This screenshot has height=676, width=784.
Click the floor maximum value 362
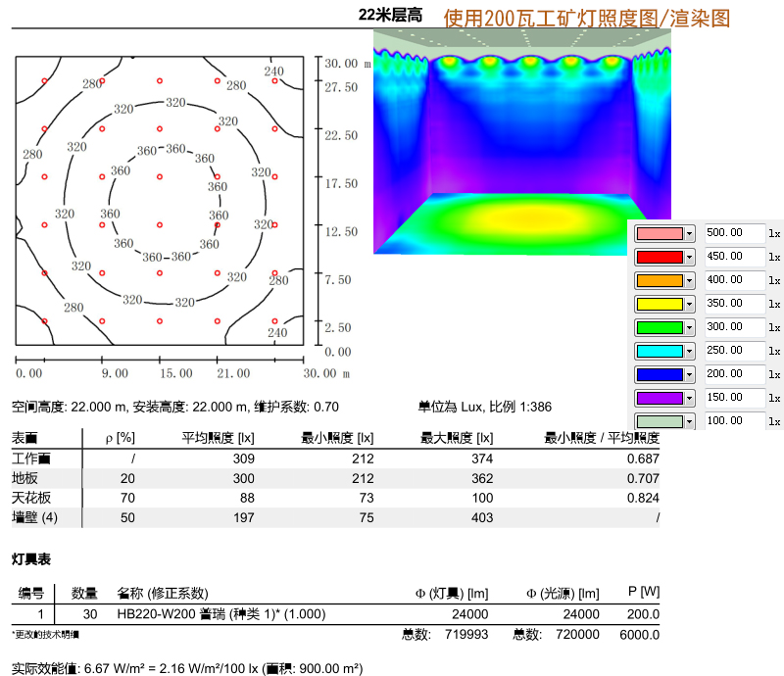pyautogui.click(x=482, y=478)
